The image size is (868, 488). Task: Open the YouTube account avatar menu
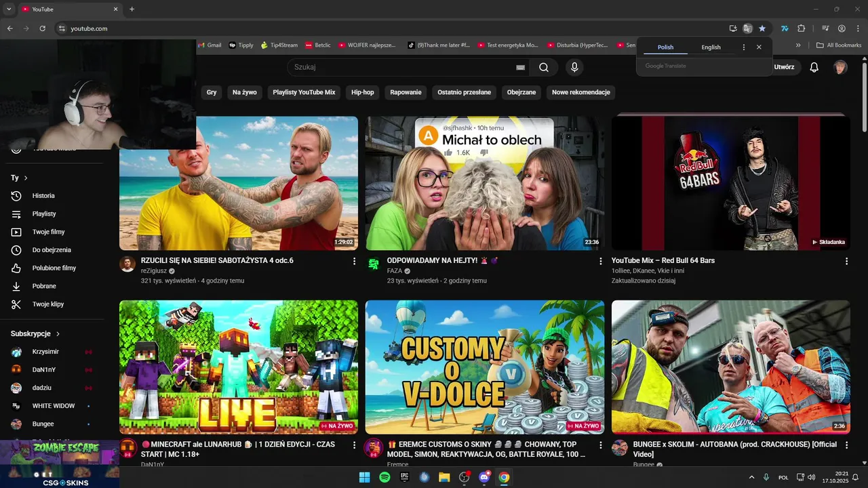840,67
